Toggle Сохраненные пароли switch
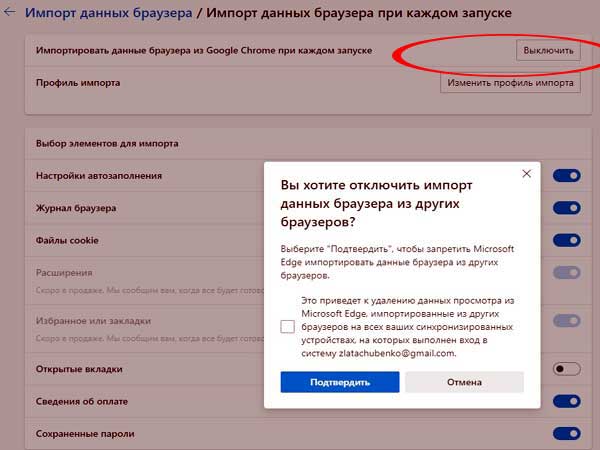Image resolution: width=600 pixels, height=450 pixels. (567, 434)
